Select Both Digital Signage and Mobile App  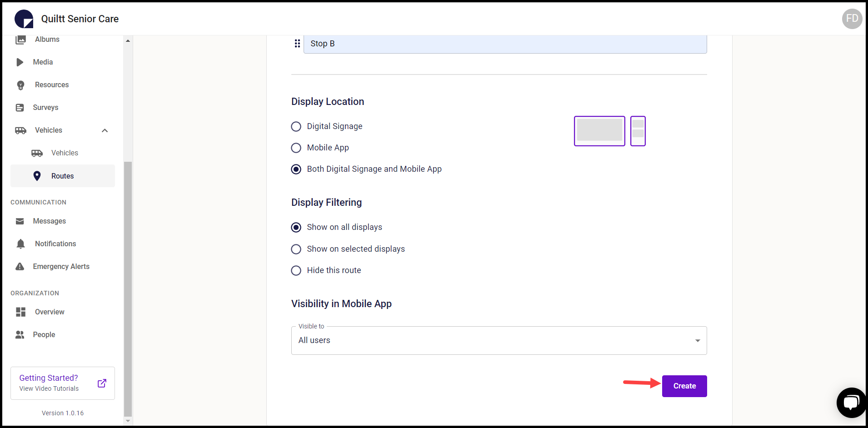coord(296,169)
